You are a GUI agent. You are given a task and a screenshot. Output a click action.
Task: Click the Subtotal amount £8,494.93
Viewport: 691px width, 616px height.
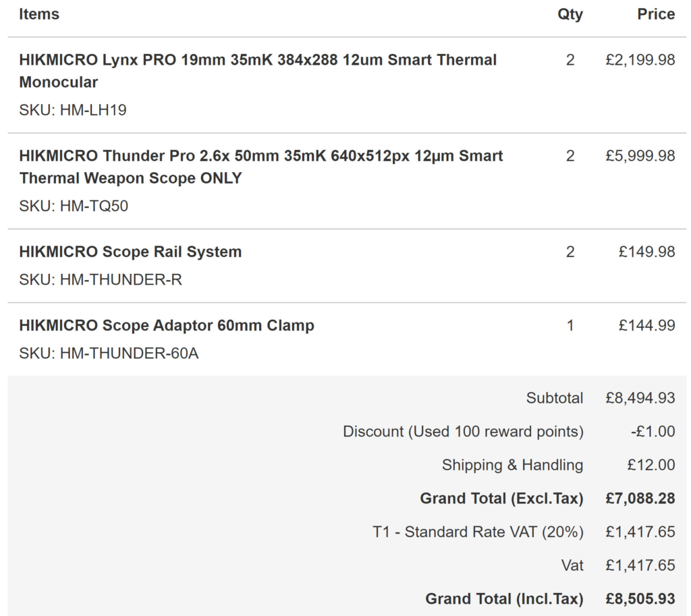pyautogui.click(x=640, y=398)
